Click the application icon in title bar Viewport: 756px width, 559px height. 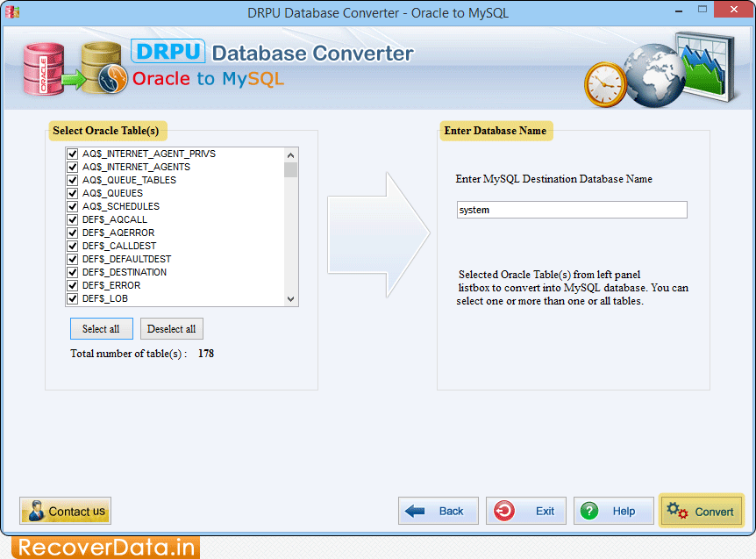[x=12, y=12]
